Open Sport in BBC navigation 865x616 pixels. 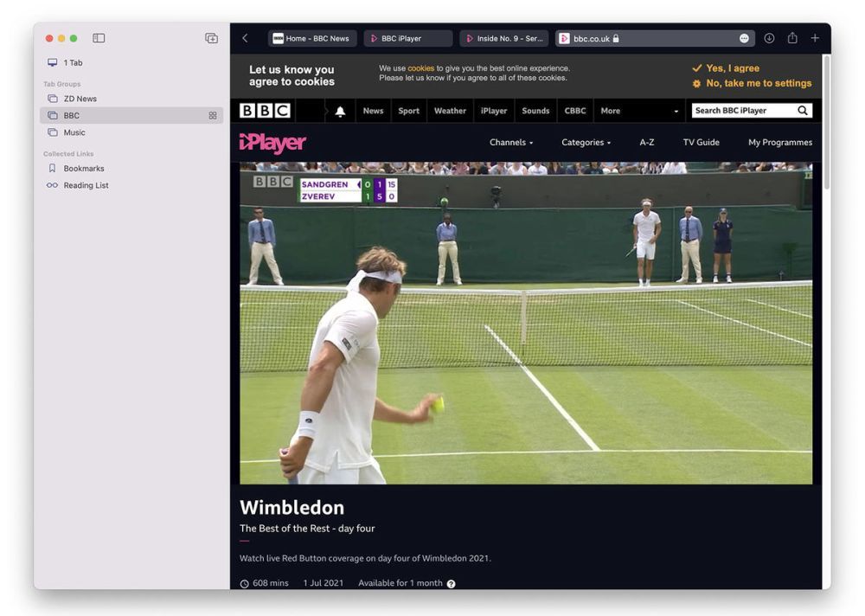click(x=409, y=111)
